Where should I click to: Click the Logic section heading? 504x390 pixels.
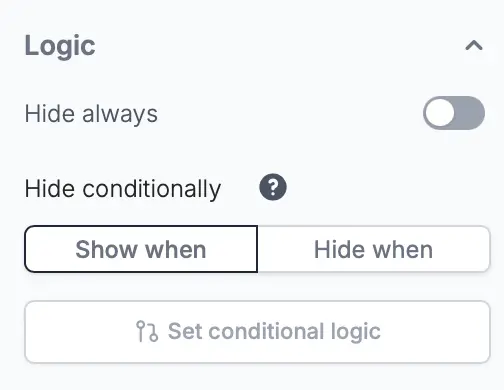point(60,46)
